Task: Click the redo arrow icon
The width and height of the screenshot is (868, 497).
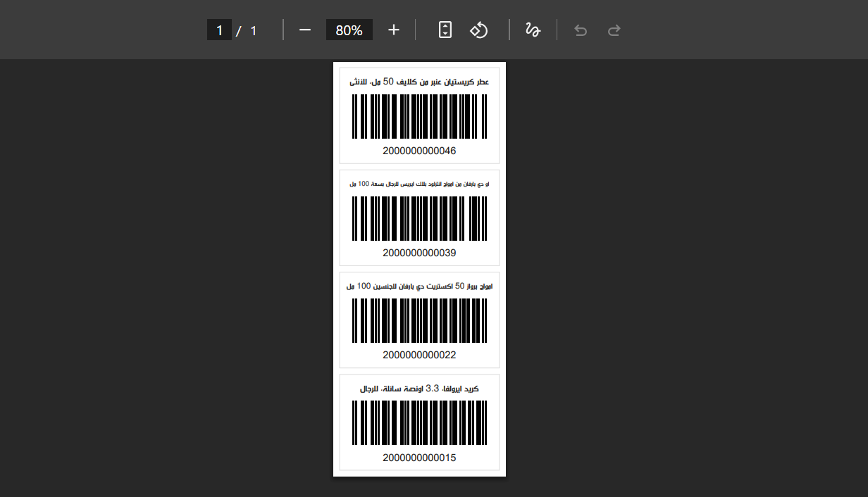Action: click(x=614, y=30)
